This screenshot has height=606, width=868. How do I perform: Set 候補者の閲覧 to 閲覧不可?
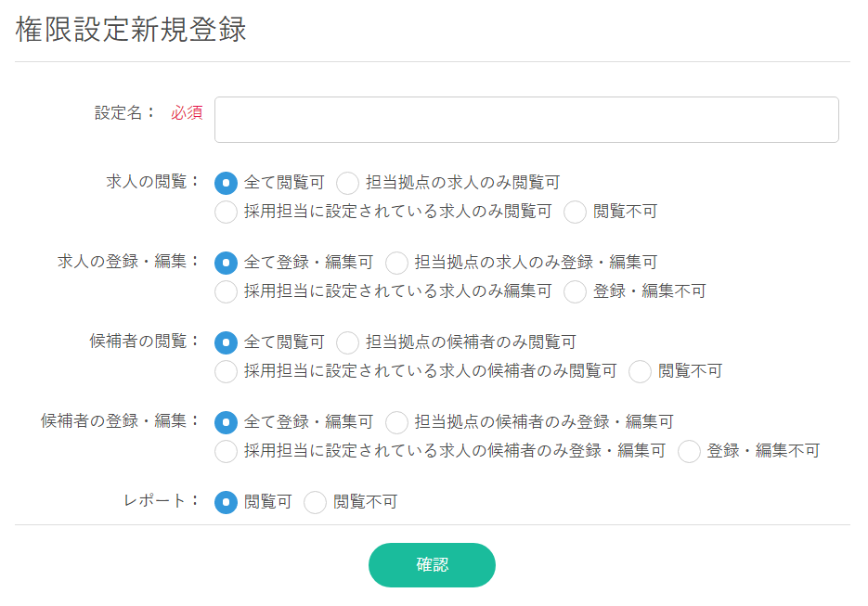641,371
